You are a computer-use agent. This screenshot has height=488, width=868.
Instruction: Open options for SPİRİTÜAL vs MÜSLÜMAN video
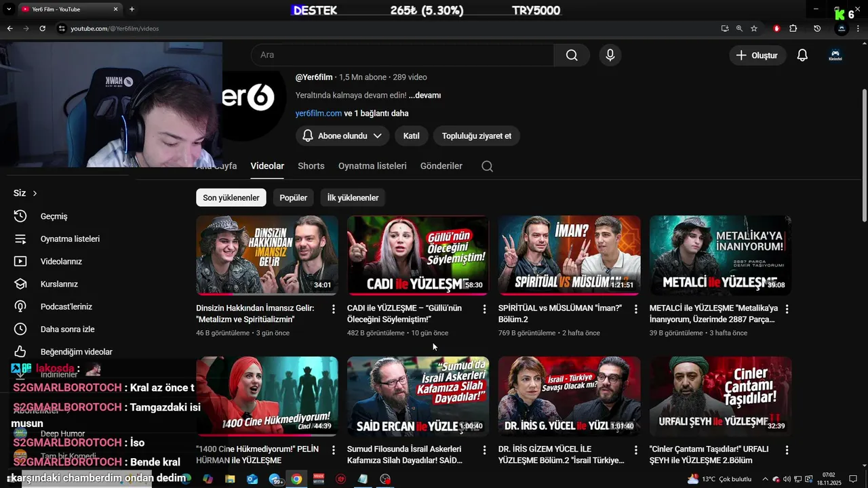click(x=635, y=309)
